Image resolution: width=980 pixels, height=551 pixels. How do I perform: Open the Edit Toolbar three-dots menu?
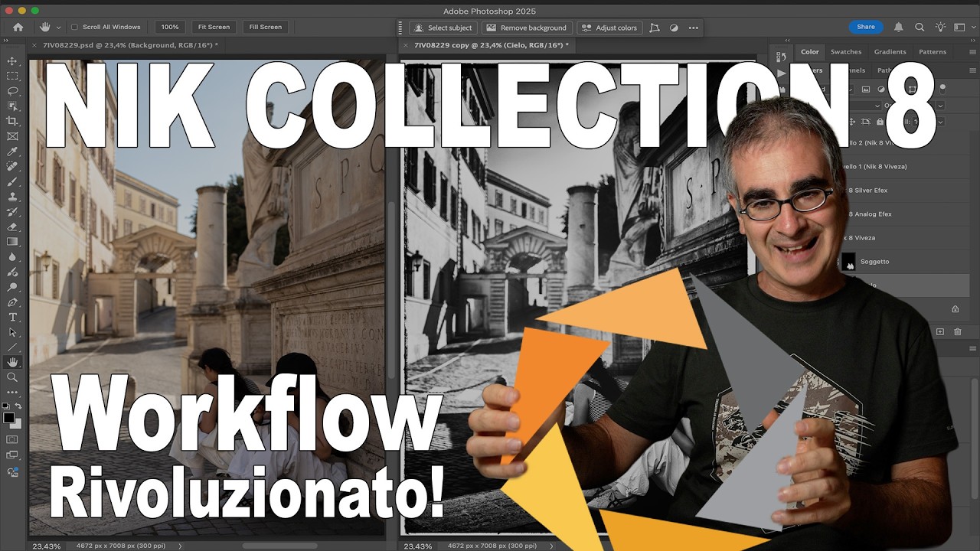[x=12, y=392]
